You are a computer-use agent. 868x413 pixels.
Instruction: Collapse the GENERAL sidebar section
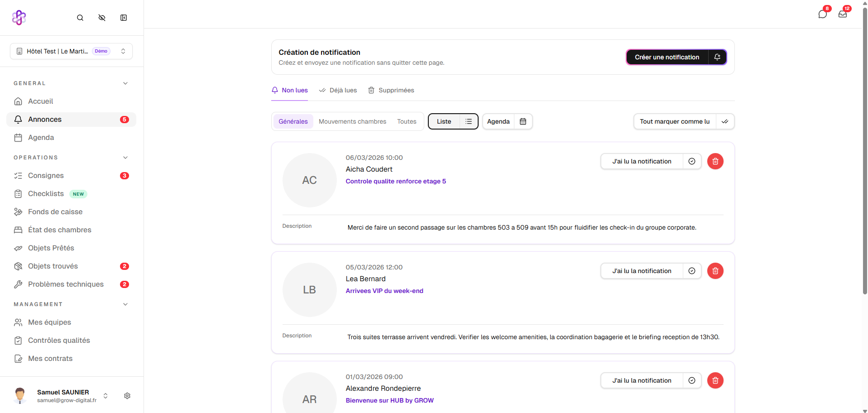pyautogui.click(x=125, y=83)
